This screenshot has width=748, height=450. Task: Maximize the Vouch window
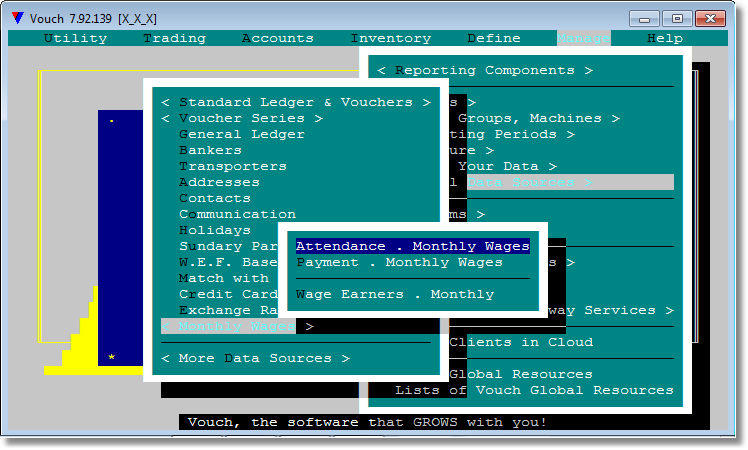[x=677, y=19]
